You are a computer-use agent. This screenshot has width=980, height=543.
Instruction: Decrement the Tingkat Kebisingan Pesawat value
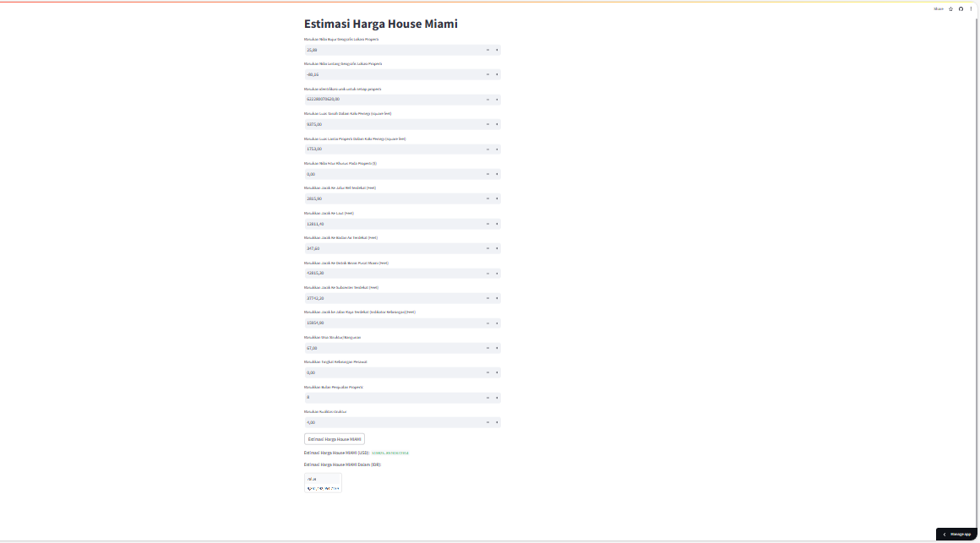[x=487, y=372]
